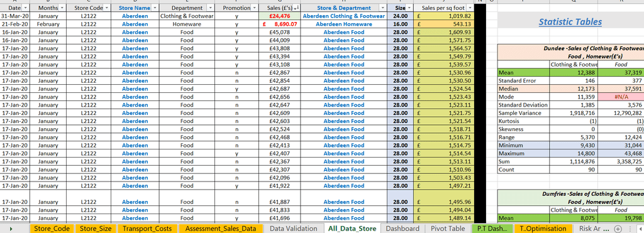Image resolution: width=644 pixels, height=233 pixels.
Task: Open the Months column filter dropdown
Action: [x=62, y=8]
